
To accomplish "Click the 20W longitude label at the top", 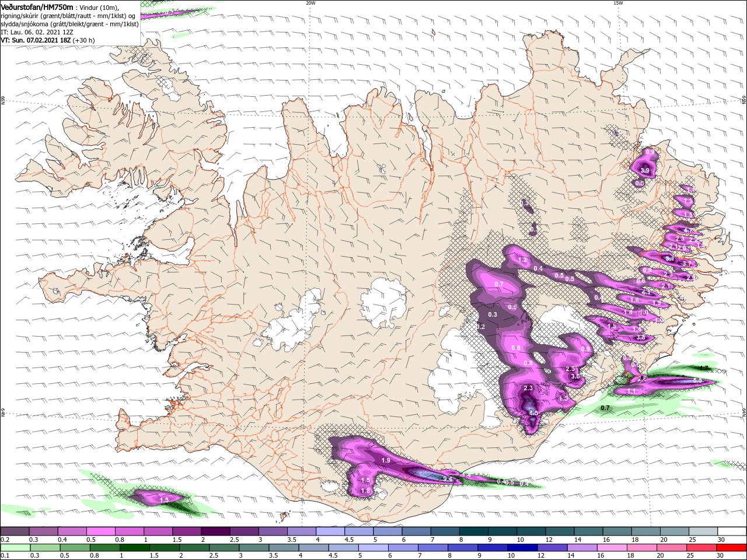I will (310, 2).
